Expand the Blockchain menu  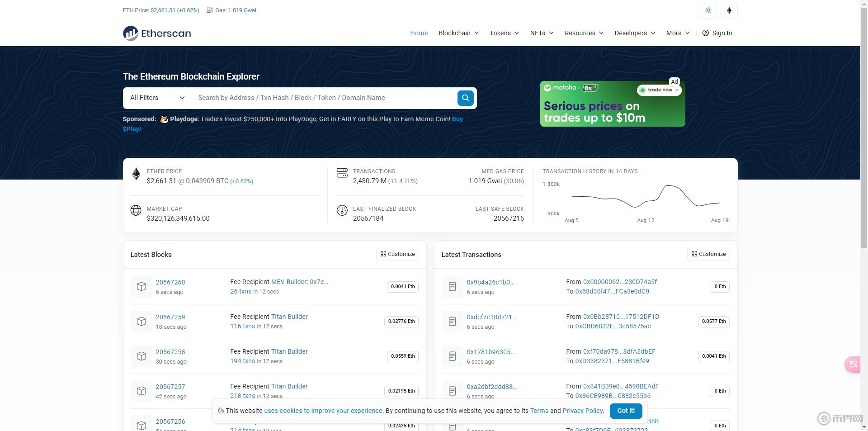click(x=458, y=33)
